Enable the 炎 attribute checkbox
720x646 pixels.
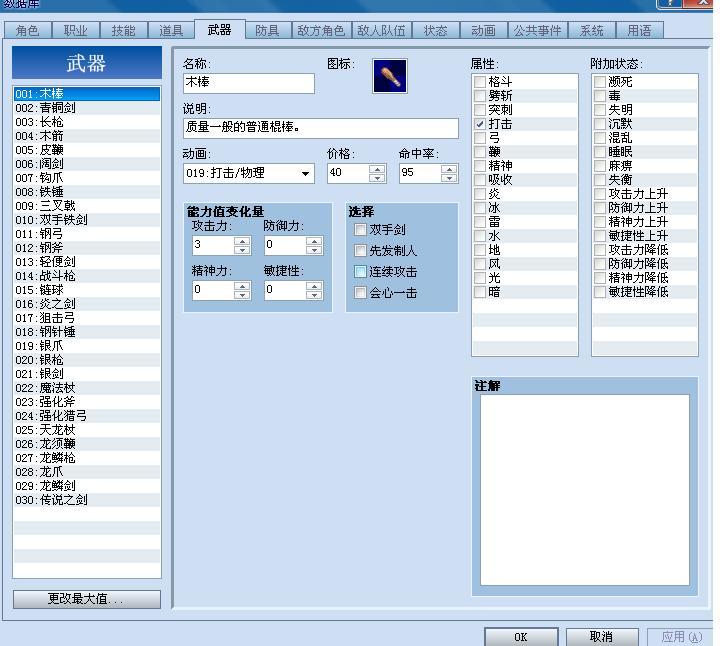(x=480, y=194)
